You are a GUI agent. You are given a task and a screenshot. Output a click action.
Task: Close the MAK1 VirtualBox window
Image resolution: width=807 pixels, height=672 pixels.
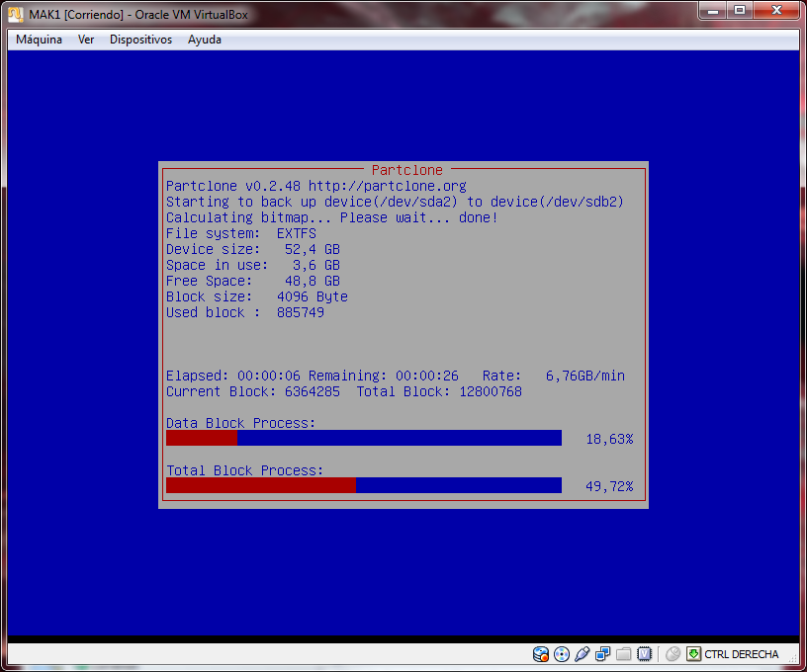(776, 10)
